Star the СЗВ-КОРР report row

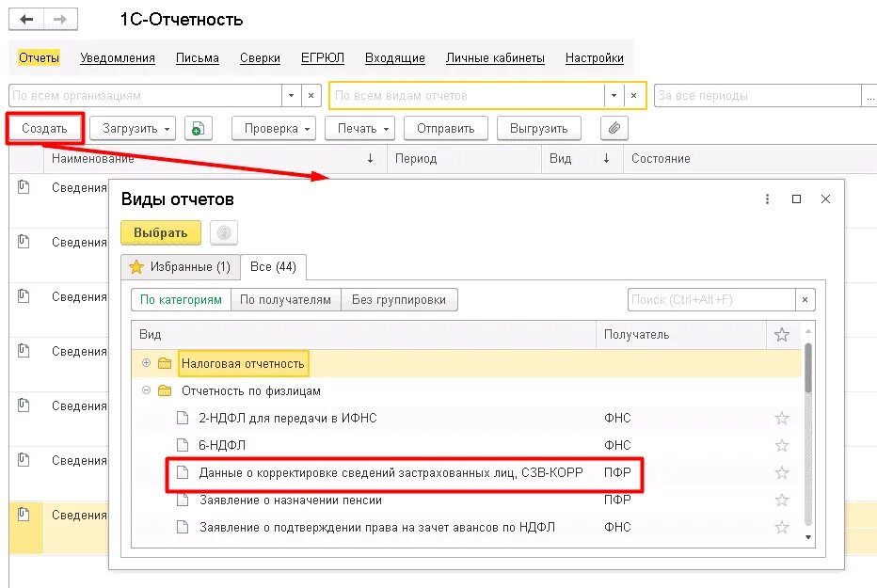click(781, 473)
